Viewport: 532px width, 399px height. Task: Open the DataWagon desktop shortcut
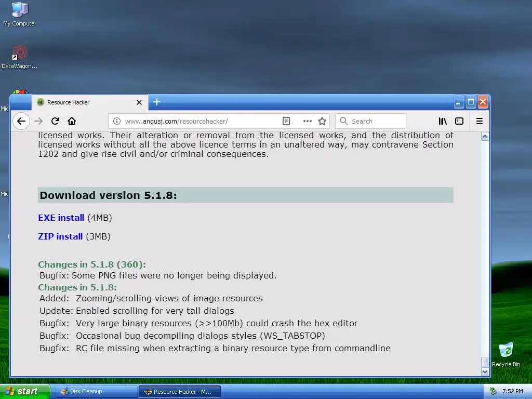point(20,57)
